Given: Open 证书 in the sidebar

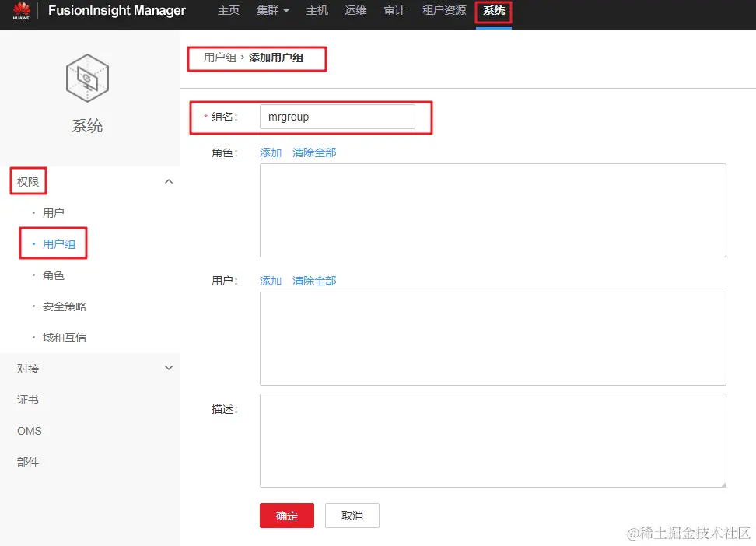Looking at the screenshot, I should [28, 400].
